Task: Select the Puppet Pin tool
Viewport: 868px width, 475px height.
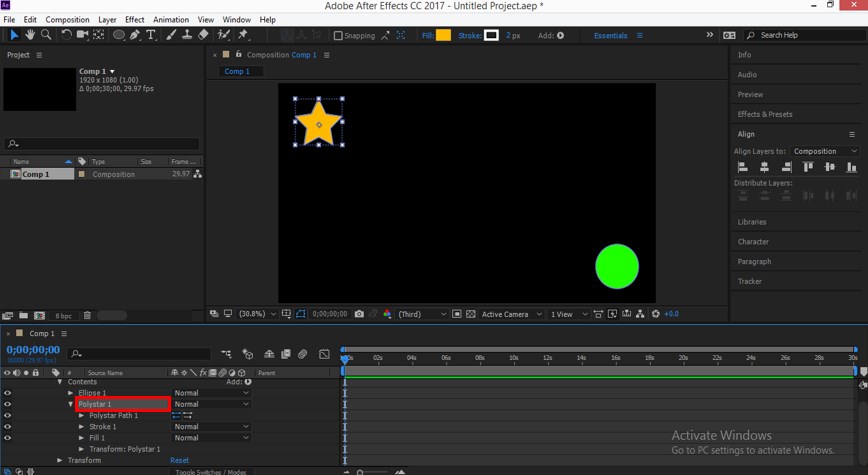Action: (x=243, y=35)
